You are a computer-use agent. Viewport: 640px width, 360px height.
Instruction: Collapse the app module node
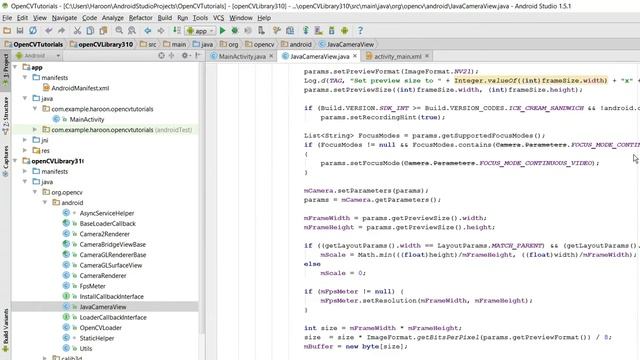pos(16,67)
